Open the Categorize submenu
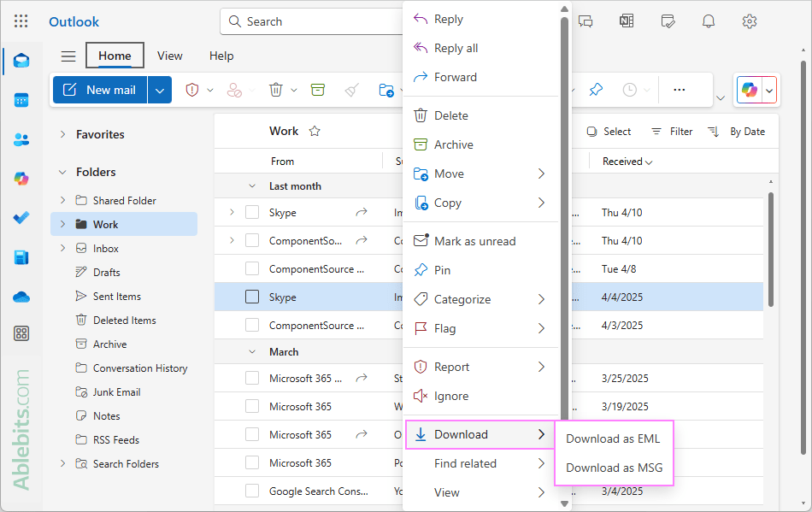 tap(480, 299)
